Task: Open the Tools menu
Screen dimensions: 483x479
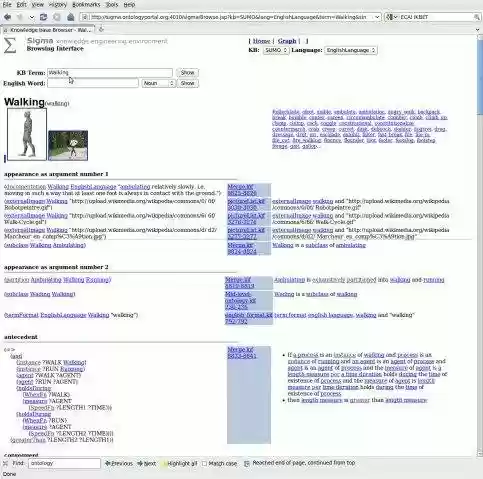Action: (x=112, y=5)
